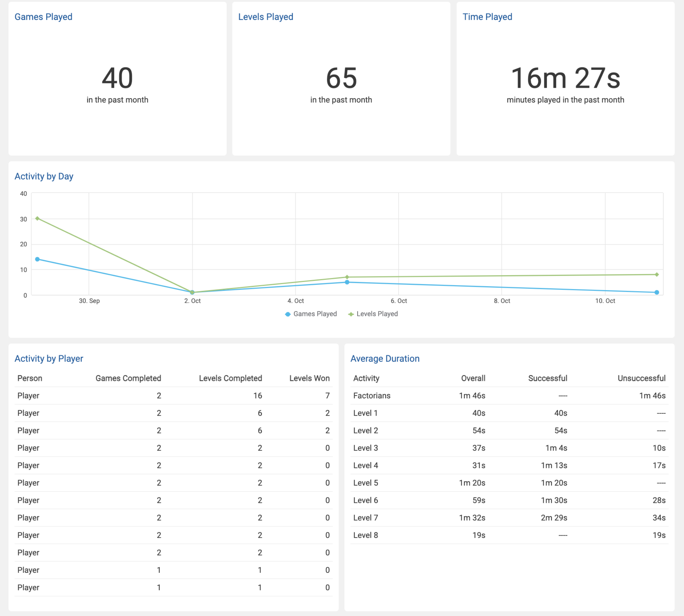Click the 65 levels played value
This screenshot has width=684, height=616.
pyautogui.click(x=341, y=78)
